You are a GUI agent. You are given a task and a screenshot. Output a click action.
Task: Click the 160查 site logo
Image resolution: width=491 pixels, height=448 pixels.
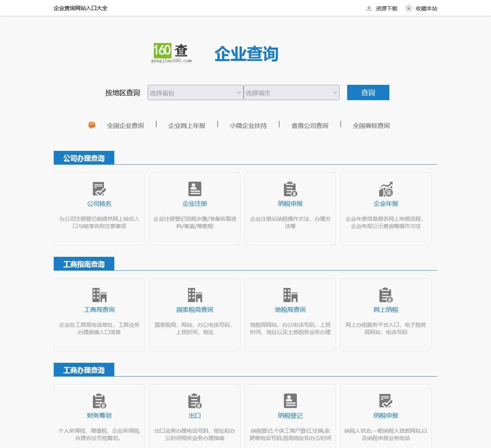pos(171,53)
